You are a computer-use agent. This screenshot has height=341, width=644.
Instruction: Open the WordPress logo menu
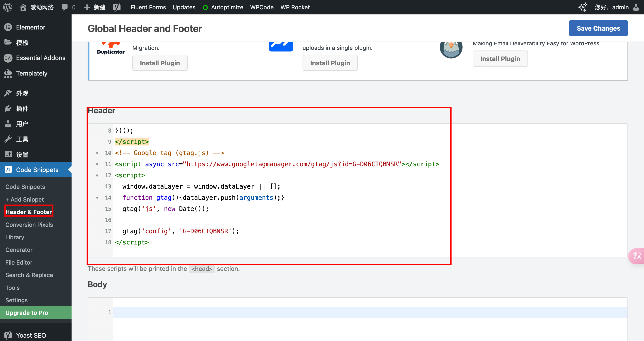click(x=8, y=7)
